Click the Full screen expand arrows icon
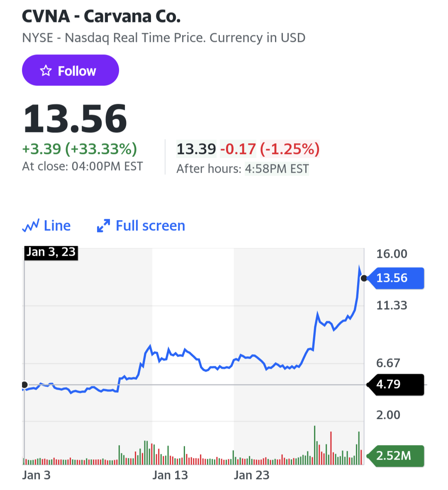448x490 pixels. pos(103,225)
